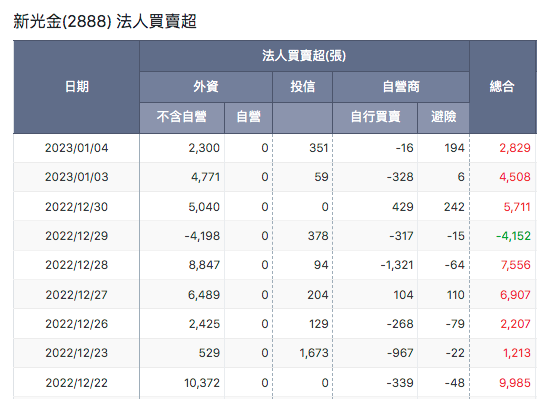Click 自行買賣 value 104

tap(403, 295)
